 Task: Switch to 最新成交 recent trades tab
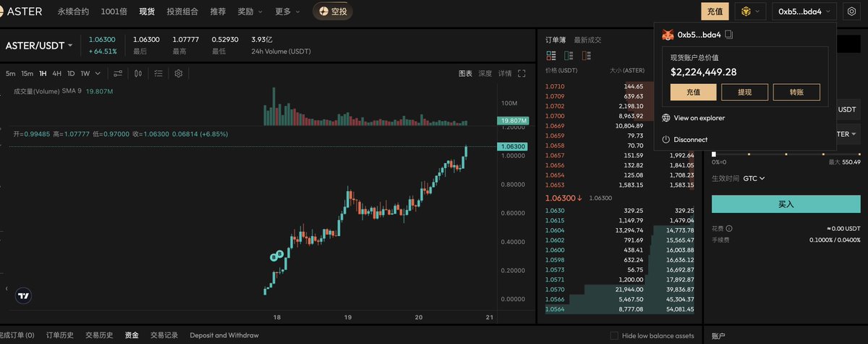click(x=588, y=40)
